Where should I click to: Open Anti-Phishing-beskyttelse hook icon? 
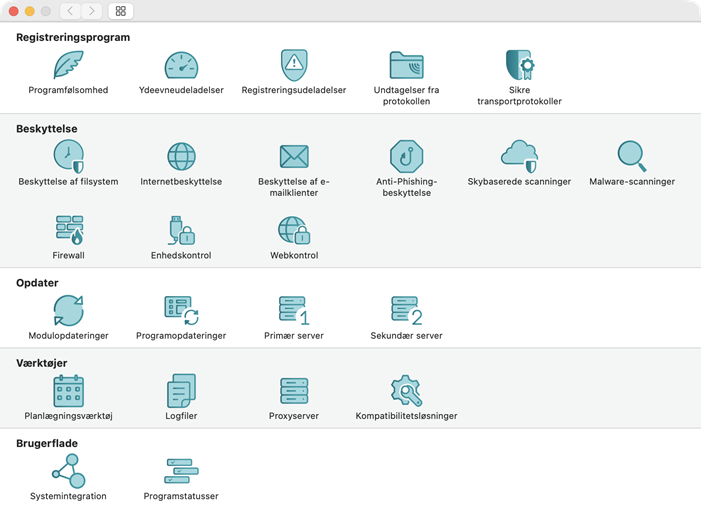406,157
